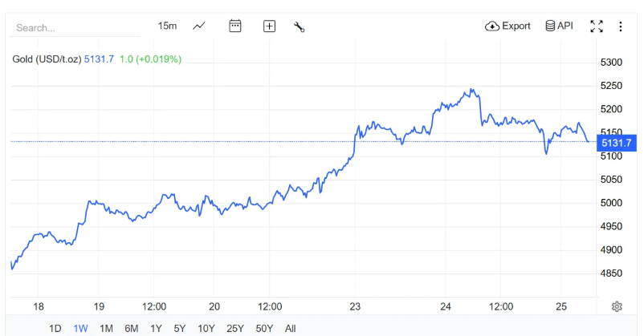Screen dimensions: 644x336
Task: Show the 1Y time range
Action: click(x=156, y=328)
